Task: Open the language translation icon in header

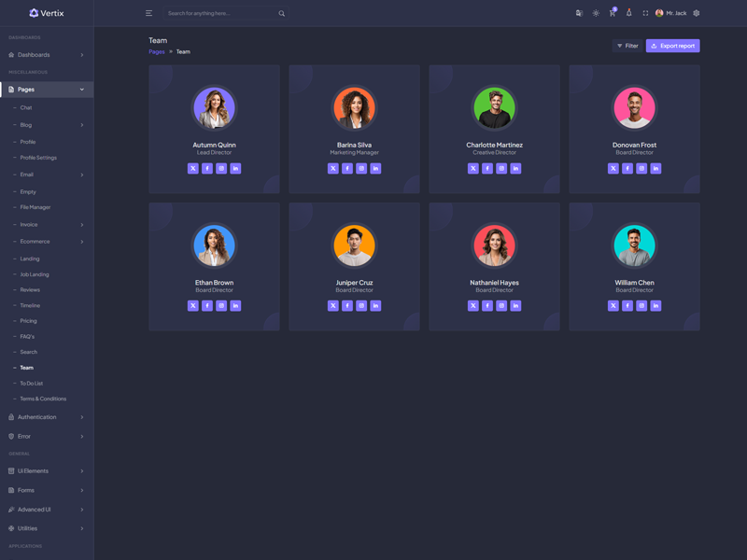Action: click(579, 13)
